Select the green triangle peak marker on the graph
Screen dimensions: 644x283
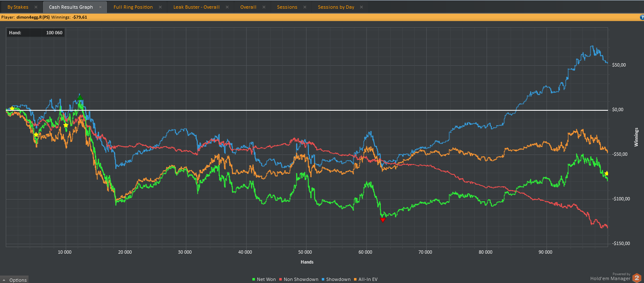point(80,98)
